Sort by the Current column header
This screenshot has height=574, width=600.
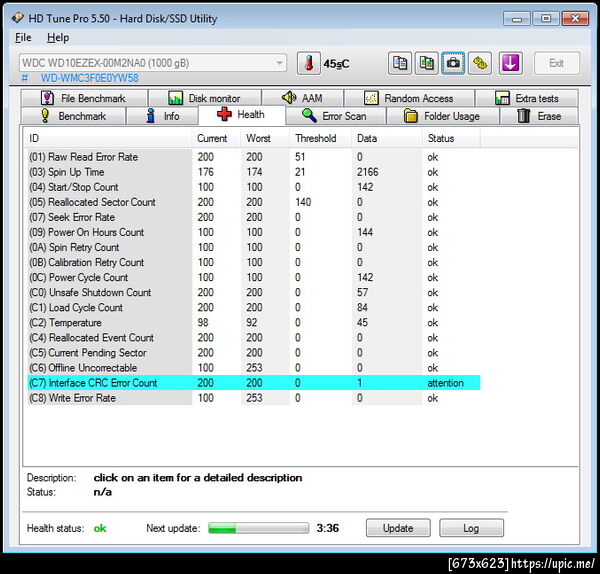point(216,138)
